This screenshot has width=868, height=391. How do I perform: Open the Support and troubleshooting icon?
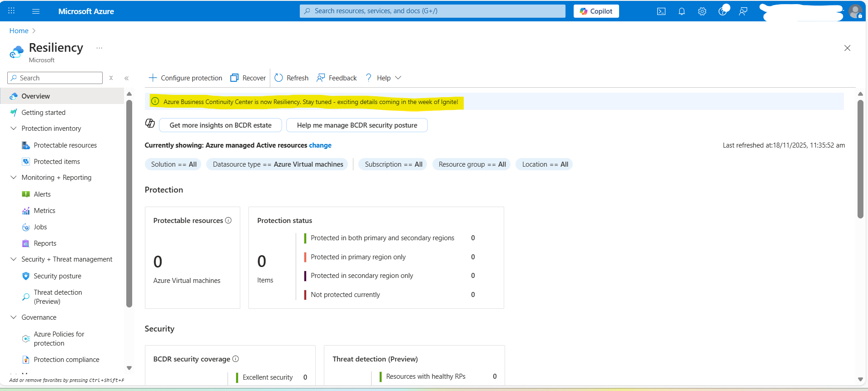tap(723, 11)
